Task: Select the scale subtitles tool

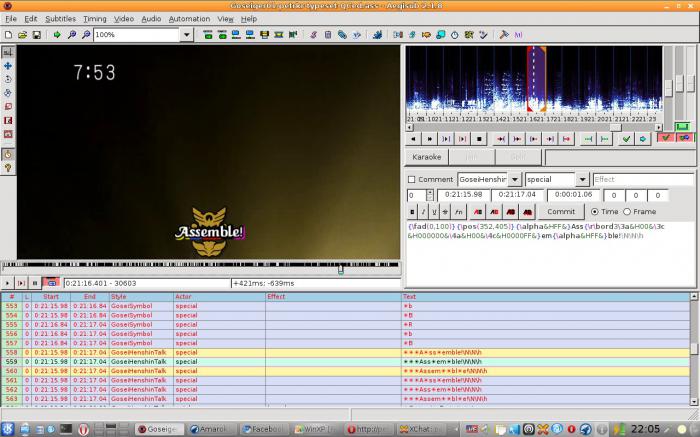Action: click(x=8, y=107)
